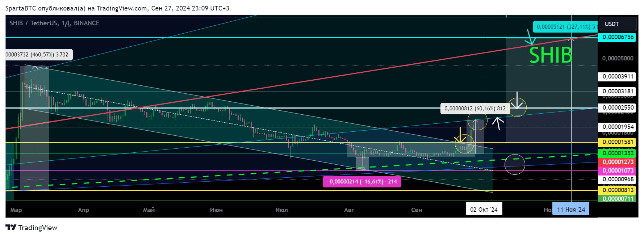Image resolution: width=644 pixels, height=237 pixels.
Task: Click the large green SHIB text annotation
Action: tap(551, 55)
